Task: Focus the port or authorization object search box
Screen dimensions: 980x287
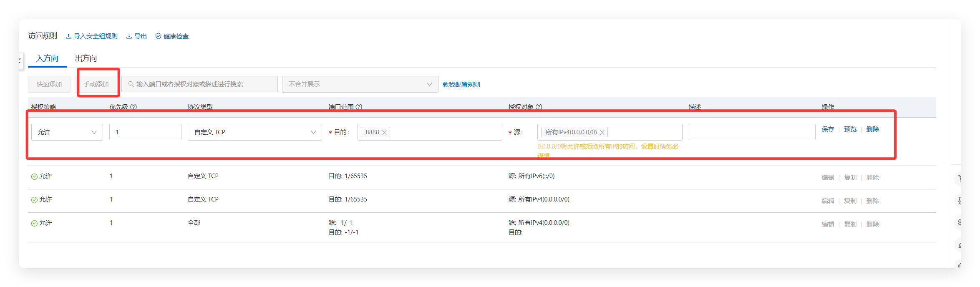Action: tap(200, 84)
